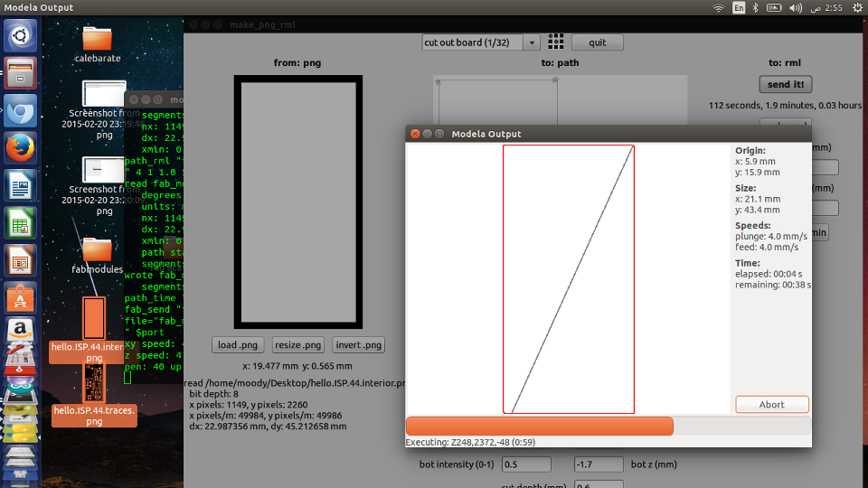Open the Bluetooth indicator menu
Image resolution: width=868 pixels, height=488 pixels.
[x=756, y=8]
